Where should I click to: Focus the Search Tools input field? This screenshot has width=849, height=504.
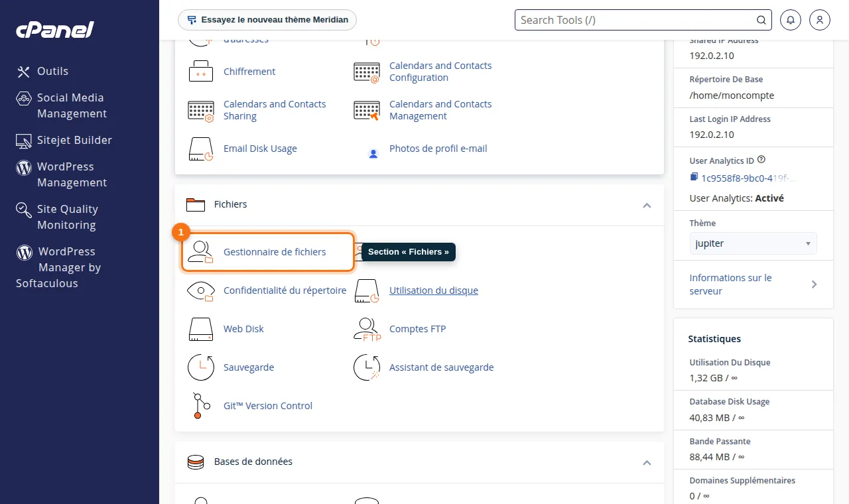click(x=637, y=20)
